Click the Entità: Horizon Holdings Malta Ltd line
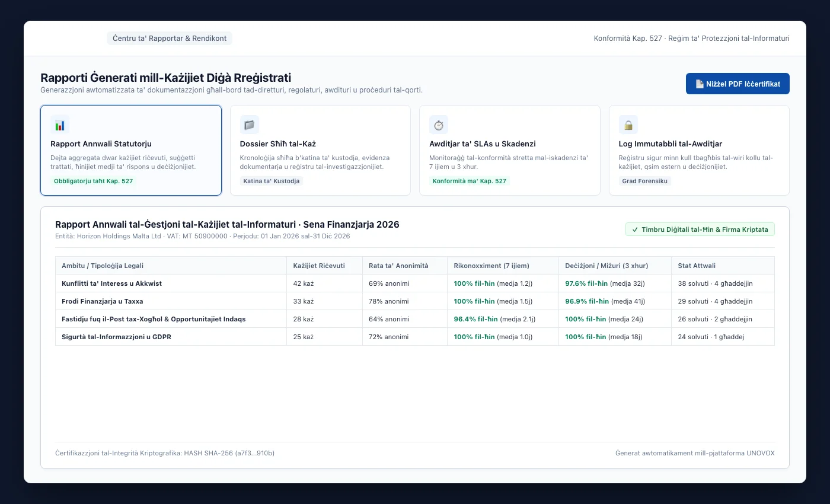This screenshot has width=830, height=504. point(203,236)
